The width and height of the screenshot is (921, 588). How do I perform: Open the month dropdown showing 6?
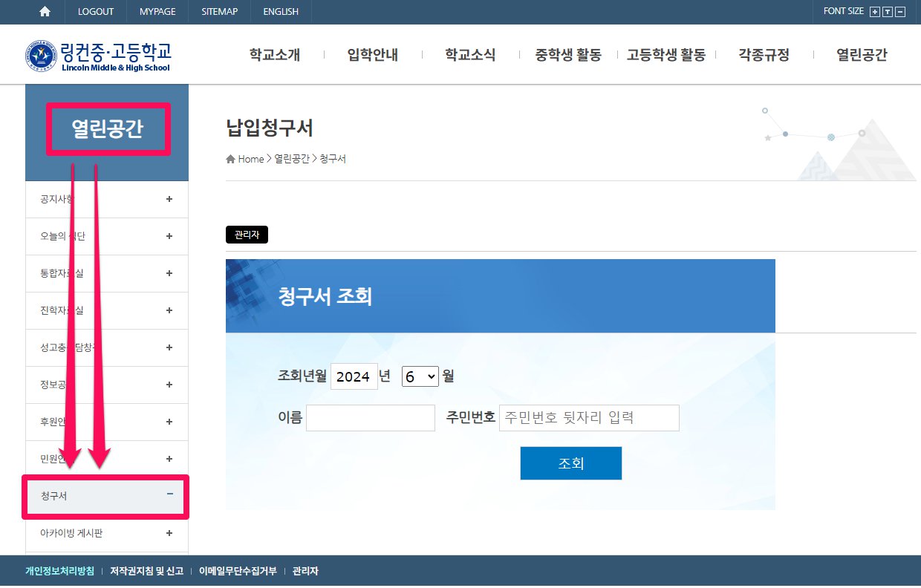click(x=420, y=376)
